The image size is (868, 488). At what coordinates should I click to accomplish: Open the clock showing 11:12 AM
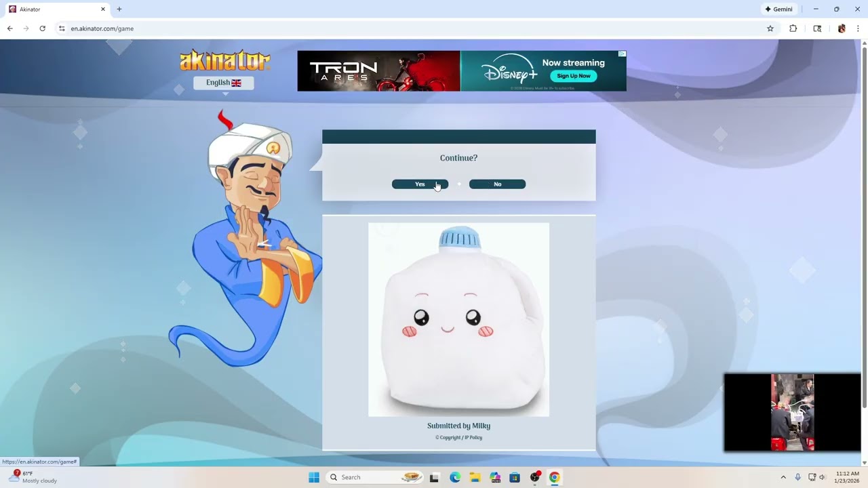coord(847,477)
